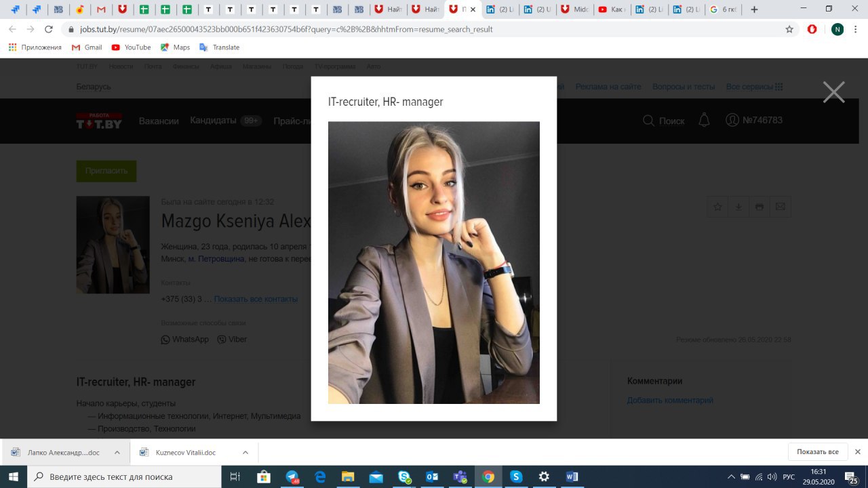868x488 pixels.
Task: Open account menu №746783
Action: click(x=754, y=120)
